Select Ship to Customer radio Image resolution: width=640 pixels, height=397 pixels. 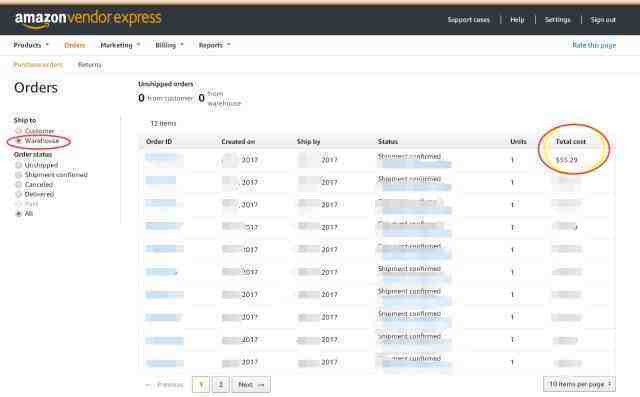[18, 131]
